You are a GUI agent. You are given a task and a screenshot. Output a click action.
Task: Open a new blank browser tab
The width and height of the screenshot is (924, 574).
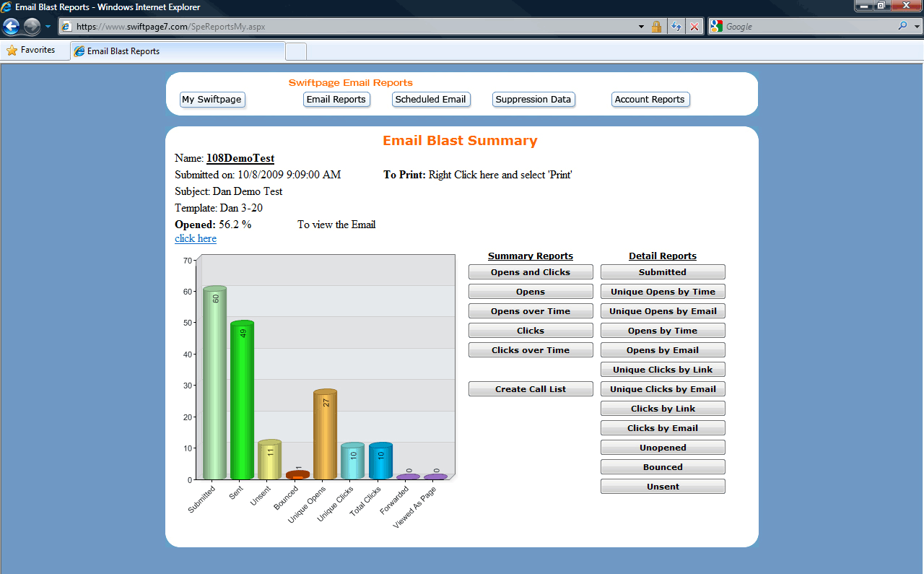point(296,51)
